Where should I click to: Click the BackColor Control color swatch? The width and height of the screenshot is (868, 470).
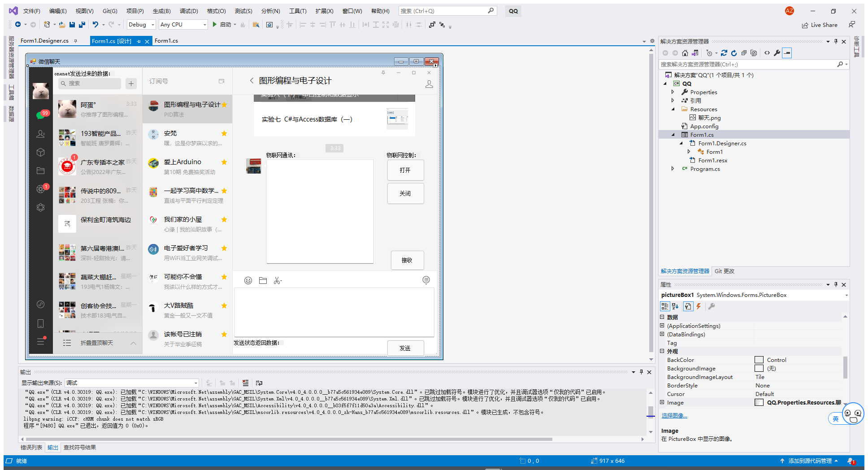[x=759, y=360]
